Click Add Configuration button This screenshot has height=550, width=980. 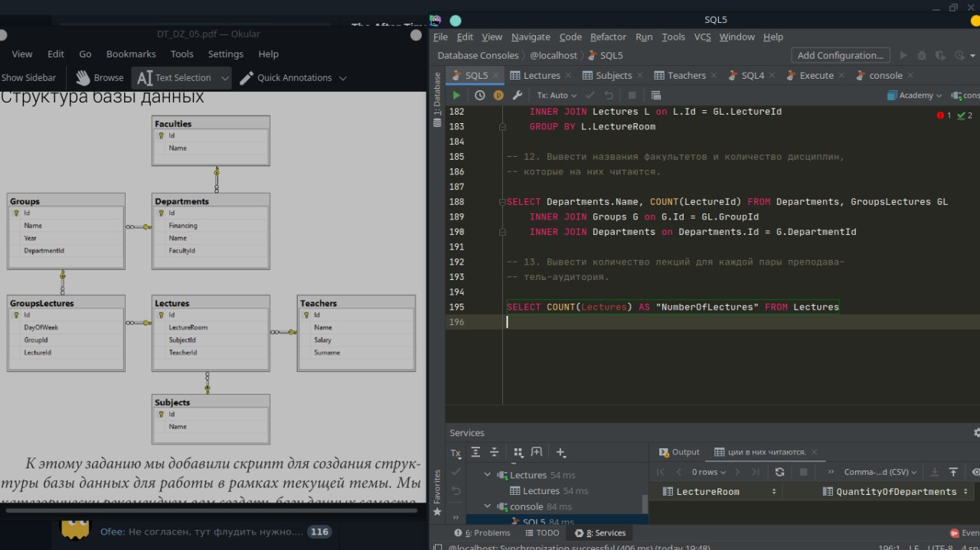(841, 55)
